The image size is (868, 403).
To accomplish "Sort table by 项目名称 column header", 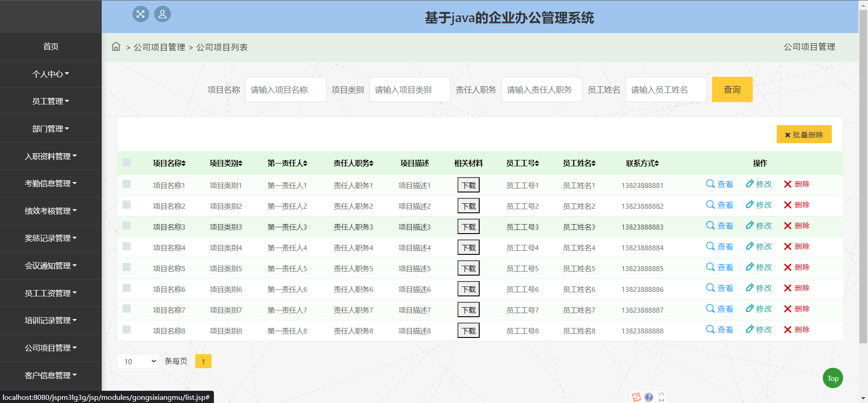I will pyautogui.click(x=169, y=163).
